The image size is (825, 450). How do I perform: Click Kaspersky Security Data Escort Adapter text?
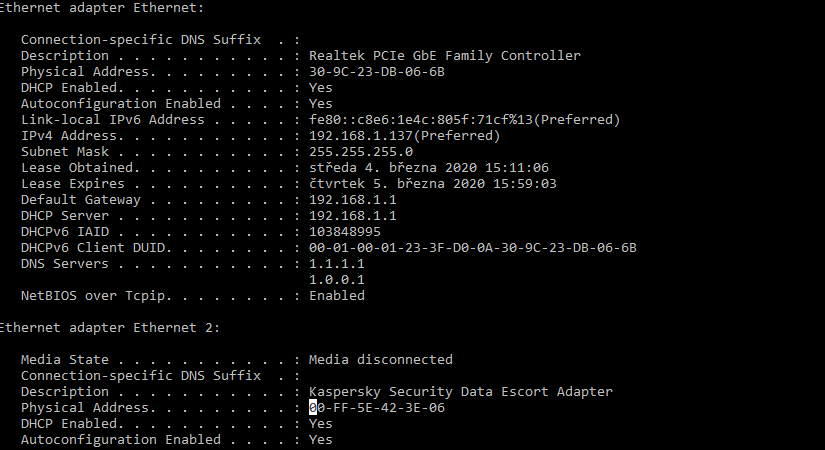point(460,392)
